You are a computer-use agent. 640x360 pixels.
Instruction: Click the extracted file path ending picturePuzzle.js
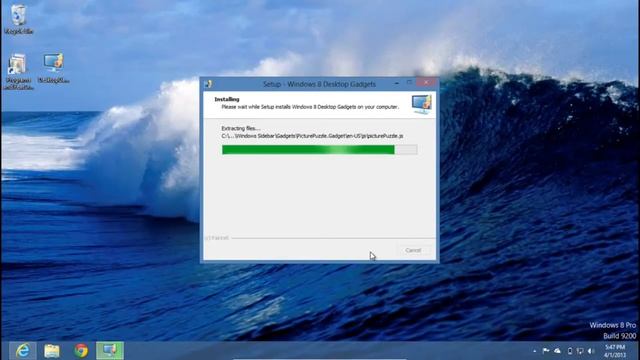312,136
